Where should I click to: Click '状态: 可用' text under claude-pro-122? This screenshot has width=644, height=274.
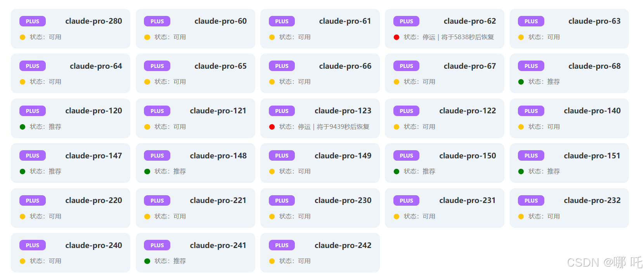[x=419, y=127]
